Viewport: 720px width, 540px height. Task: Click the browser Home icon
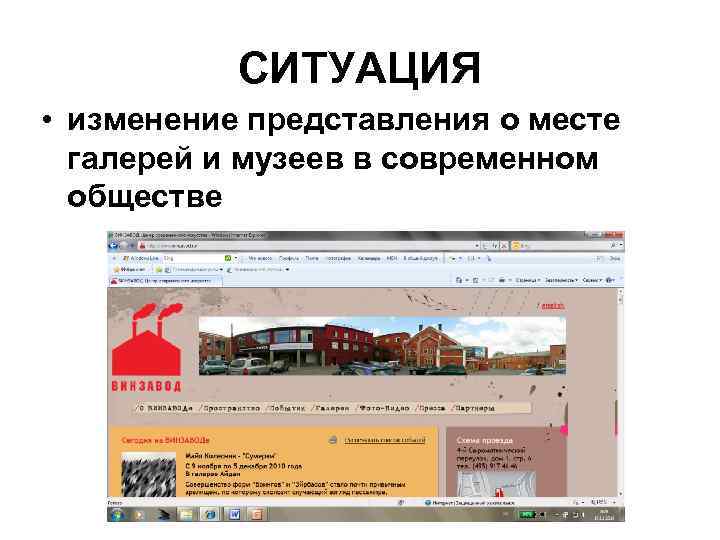coord(459,280)
